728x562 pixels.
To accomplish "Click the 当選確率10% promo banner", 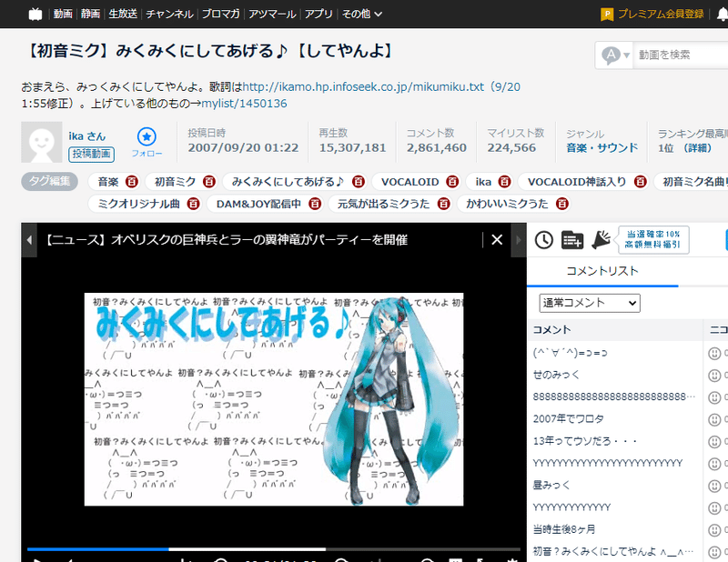I will tap(652, 239).
